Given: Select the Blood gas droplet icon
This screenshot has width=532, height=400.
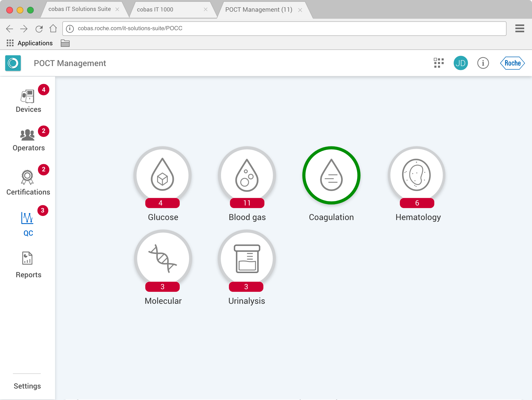Looking at the screenshot, I should (247, 175).
